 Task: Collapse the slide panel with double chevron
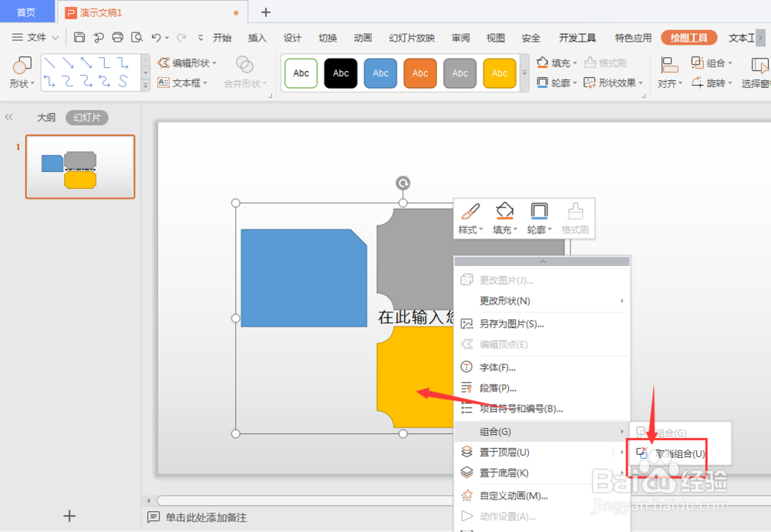pyautogui.click(x=8, y=117)
